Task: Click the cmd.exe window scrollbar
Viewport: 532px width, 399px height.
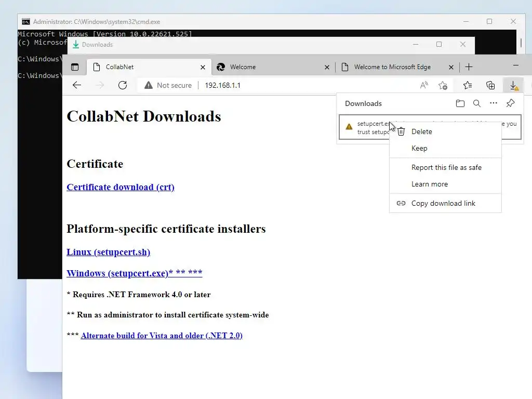Action: click(x=521, y=43)
